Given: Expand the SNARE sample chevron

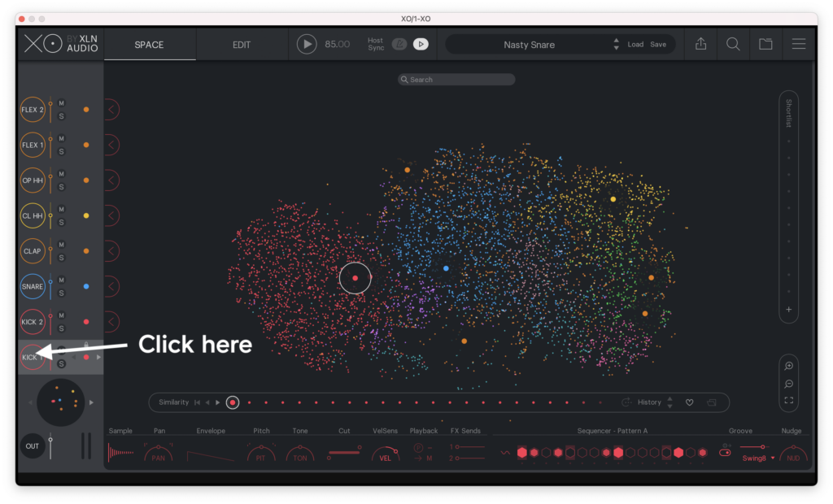Looking at the screenshot, I should (111, 287).
